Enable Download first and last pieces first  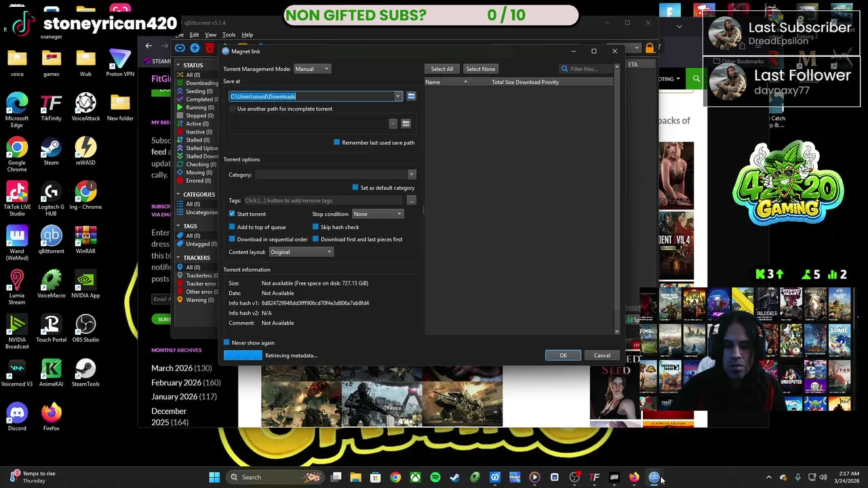(315, 239)
